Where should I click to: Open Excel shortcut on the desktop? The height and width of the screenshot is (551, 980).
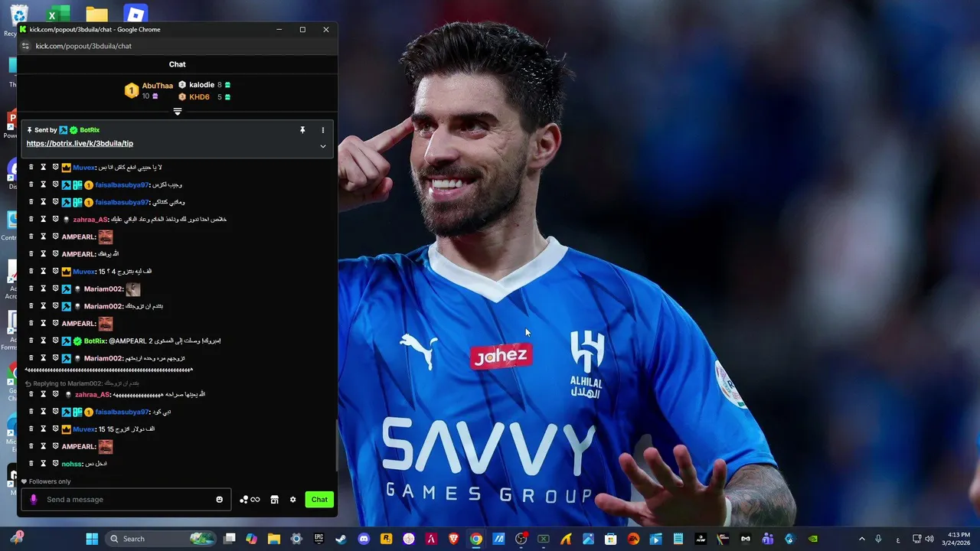tap(58, 13)
